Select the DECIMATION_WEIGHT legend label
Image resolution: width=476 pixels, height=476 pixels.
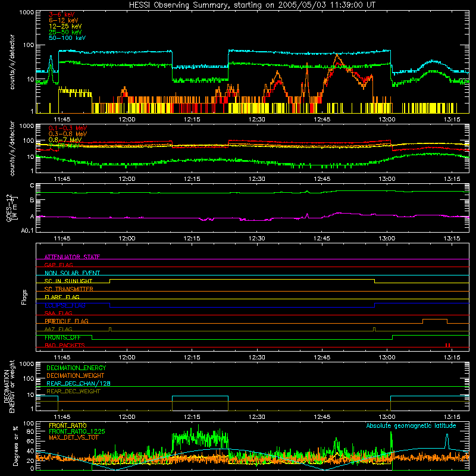click(x=76, y=375)
